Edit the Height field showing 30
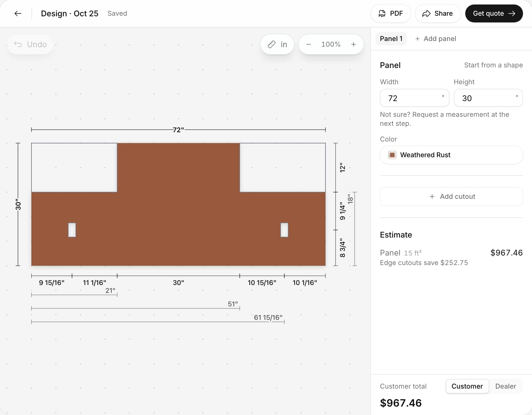The width and height of the screenshot is (532, 415). [488, 98]
